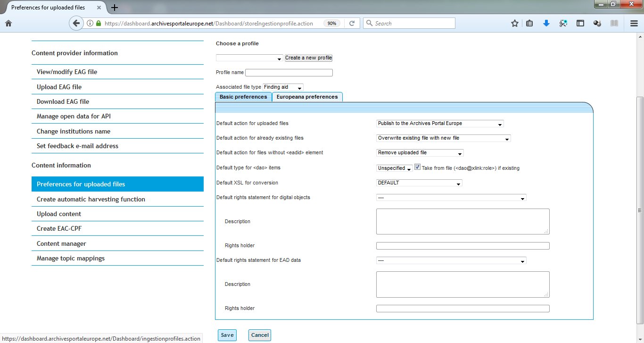This screenshot has width=644, height=343.
Task: Open rights statement dropdown for EAD data
Action: (x=451, y=260)
